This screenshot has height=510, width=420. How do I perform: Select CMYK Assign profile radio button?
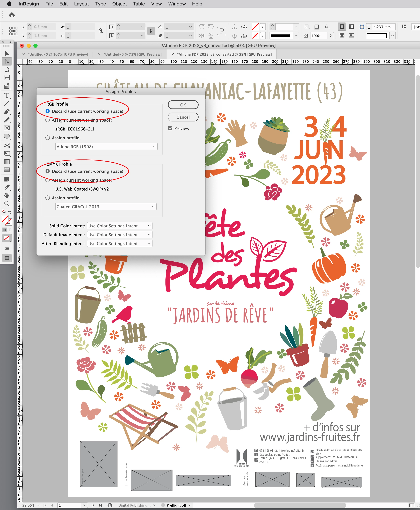48,198
